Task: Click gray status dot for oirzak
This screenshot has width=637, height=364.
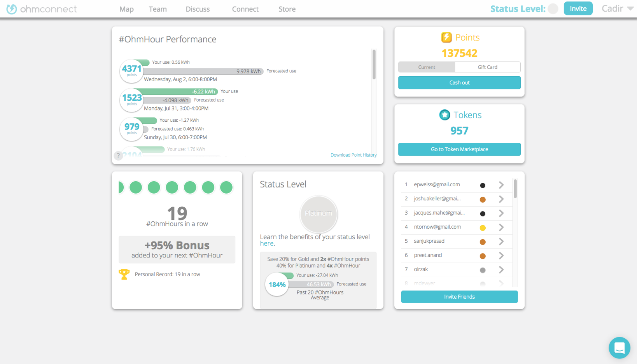Action: pyautogui.click(x=483, y=270)
